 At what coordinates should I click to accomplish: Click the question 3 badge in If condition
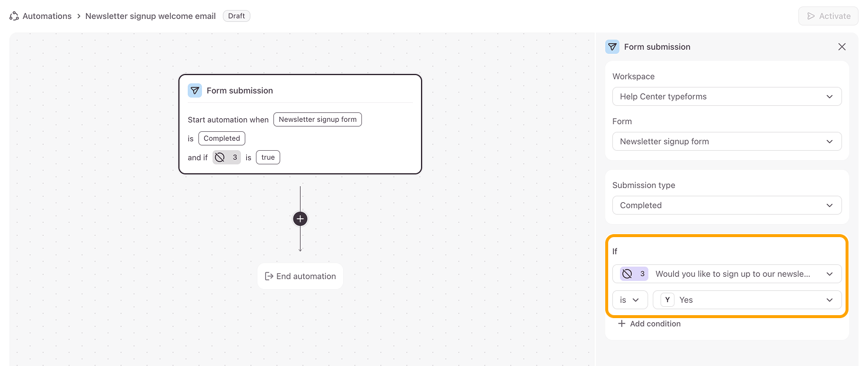634,274
